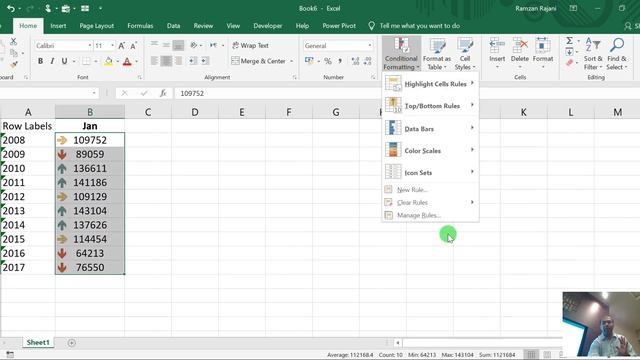Click Decrease Decimal icon
Image resolution: width=640 pixels, height=360 pixels.
(367, 61)
